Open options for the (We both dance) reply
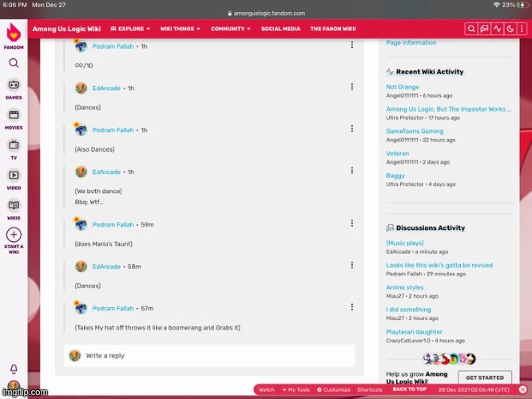Screen dimensions: 532x399 [x=351, y=170]
